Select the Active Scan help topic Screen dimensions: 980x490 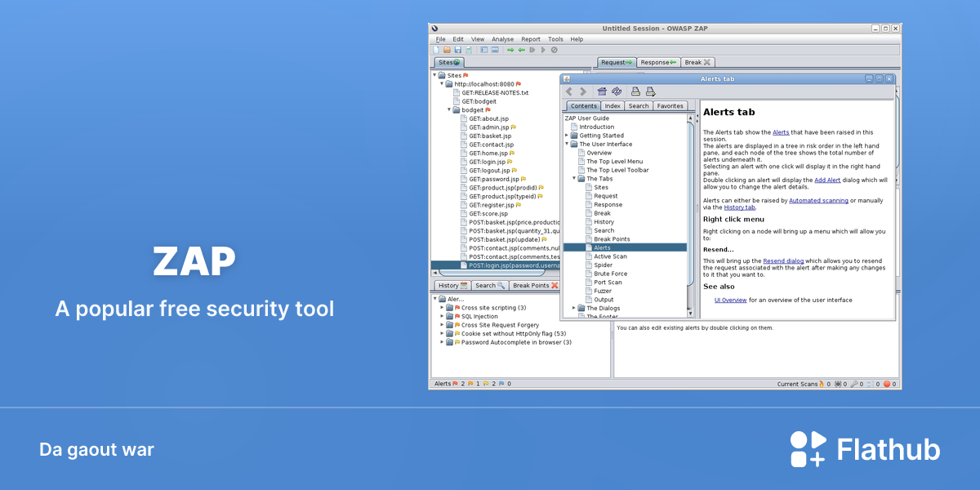pyautogui.click(x=610, y=256)
